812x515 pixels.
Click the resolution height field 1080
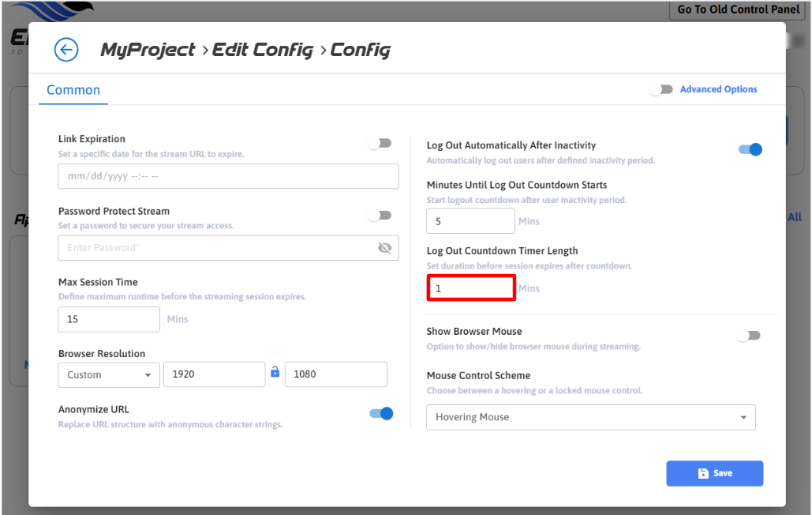click(335, 375)
